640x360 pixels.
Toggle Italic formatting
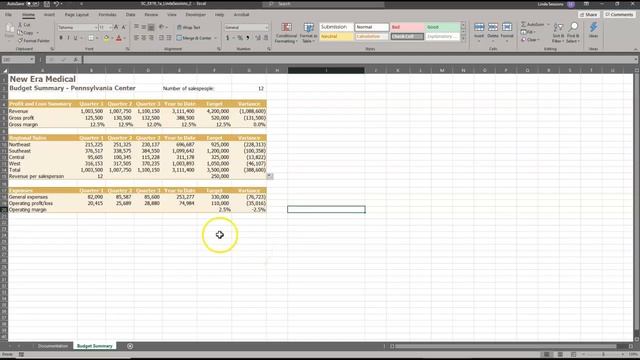(x=68, y=38)
